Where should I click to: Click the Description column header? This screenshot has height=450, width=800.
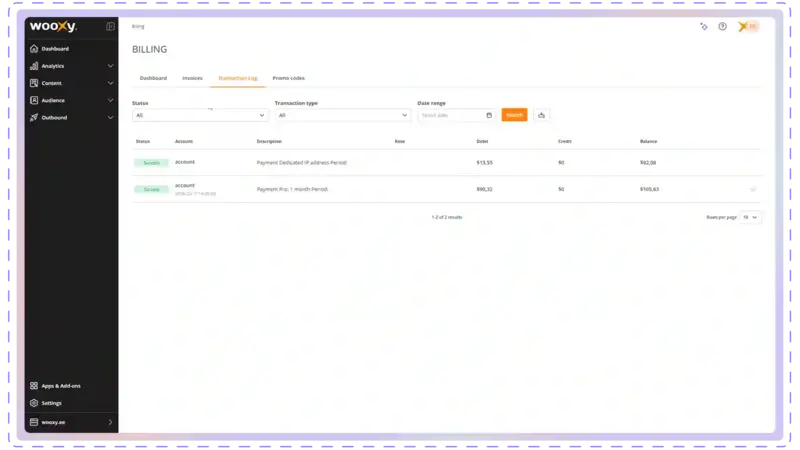pyautogui.click(x=269, y=141)
